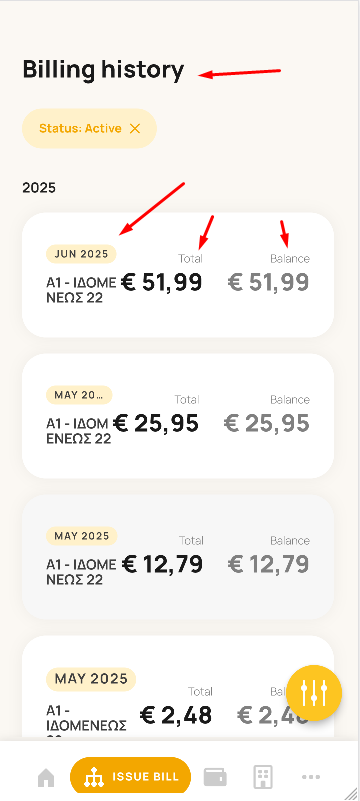Remove the Status: Active filter via X
Image resolution: width=360 pixels, height=801 pixels.
pos(135,129)
